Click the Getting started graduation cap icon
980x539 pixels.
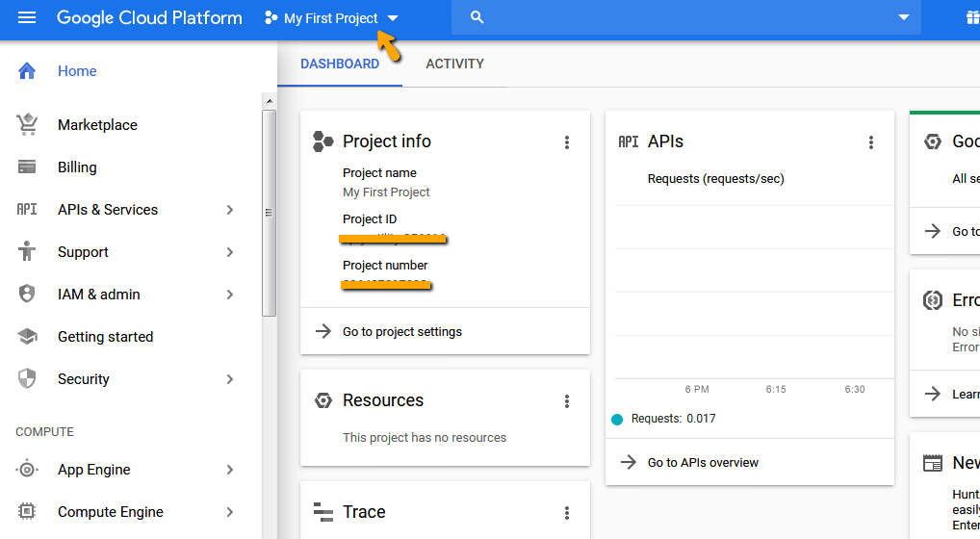(x=27, y=337)
